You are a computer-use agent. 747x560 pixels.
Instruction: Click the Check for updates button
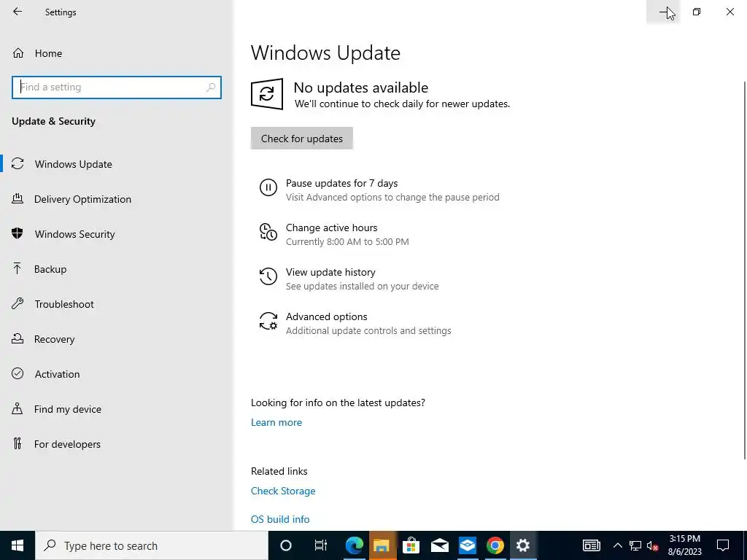pyautogui.click(x=301, y=138)
